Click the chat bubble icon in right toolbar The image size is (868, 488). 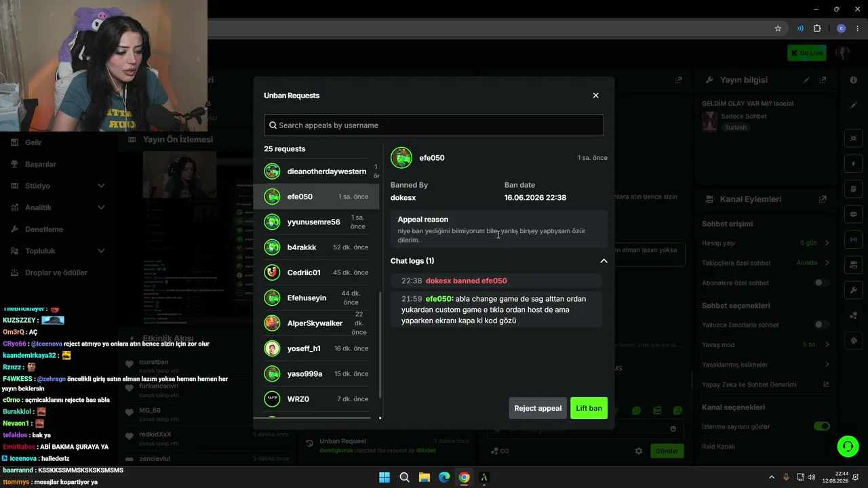click(853, 214)
